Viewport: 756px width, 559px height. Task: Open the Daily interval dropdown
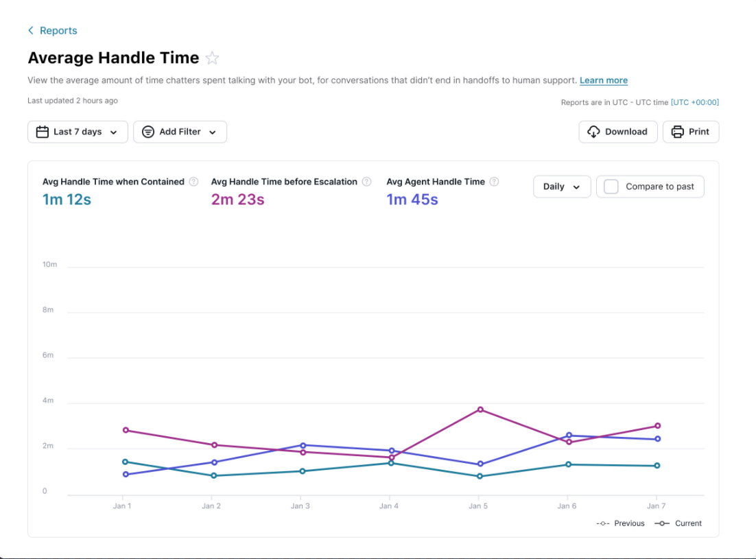(561, 187)
